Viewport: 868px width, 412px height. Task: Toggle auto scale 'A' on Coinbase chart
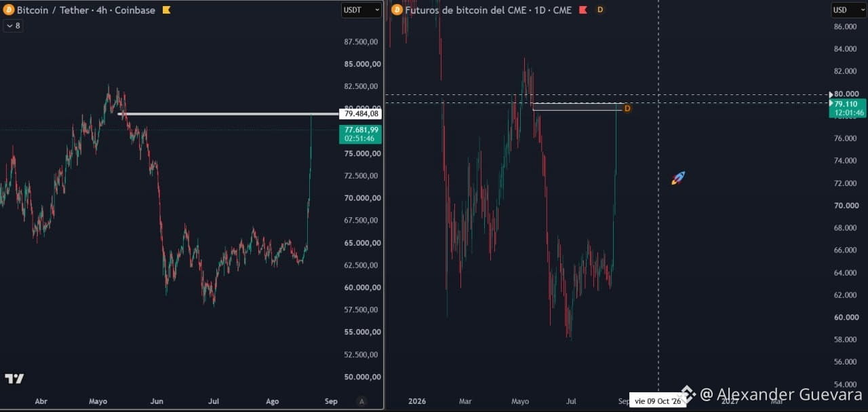(x=362, y=401)
